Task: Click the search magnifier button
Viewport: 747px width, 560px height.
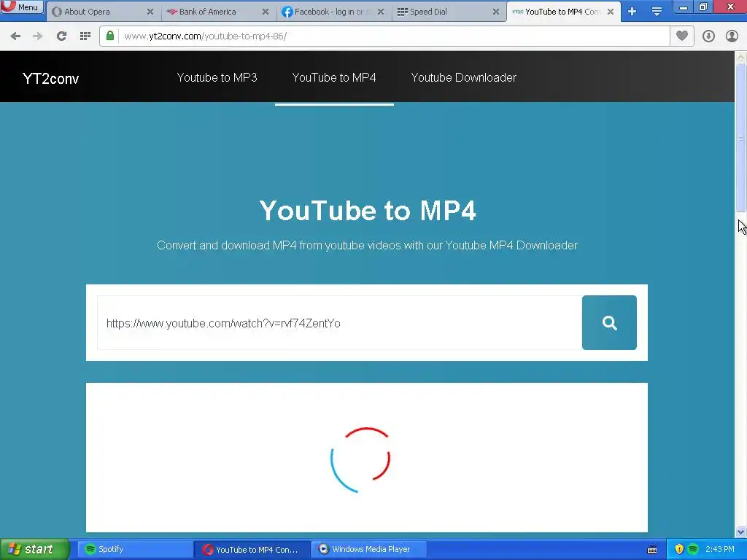Action: point(609,323)
